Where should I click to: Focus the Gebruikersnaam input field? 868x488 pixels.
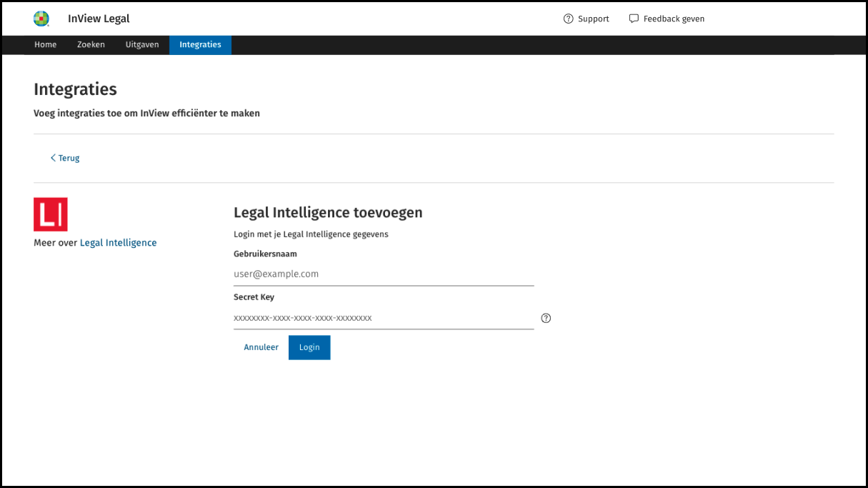tap(384, 274)
